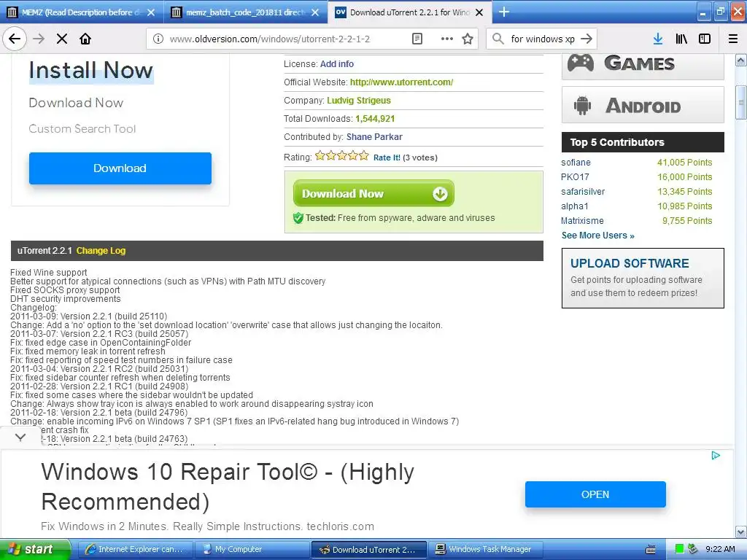Select the Download uTorrent 2.2.1 tab
Image resolution: width=747 pixels, height=560 pixels.
[x=410, y=12]
